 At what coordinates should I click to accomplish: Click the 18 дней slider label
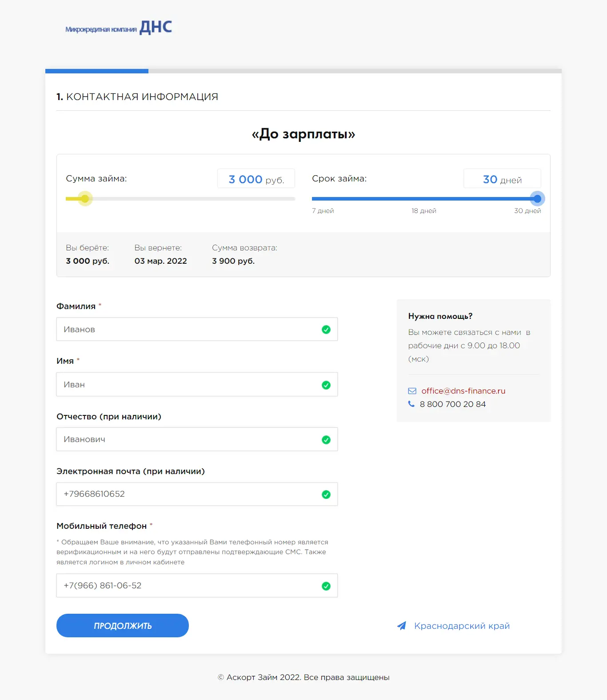coord(424,211)
